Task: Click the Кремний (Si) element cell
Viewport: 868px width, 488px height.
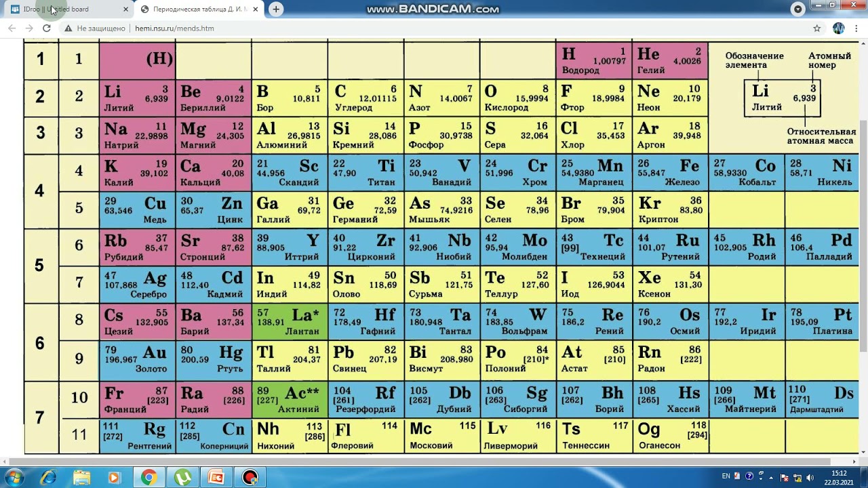Action: (x=366, y=136)
